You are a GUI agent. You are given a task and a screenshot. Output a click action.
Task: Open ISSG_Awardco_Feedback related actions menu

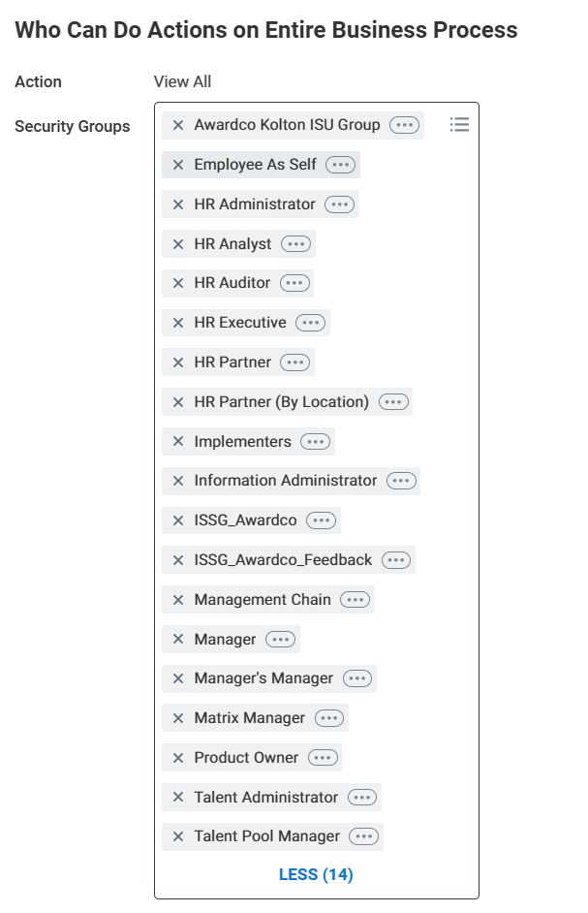click(395, 560)
